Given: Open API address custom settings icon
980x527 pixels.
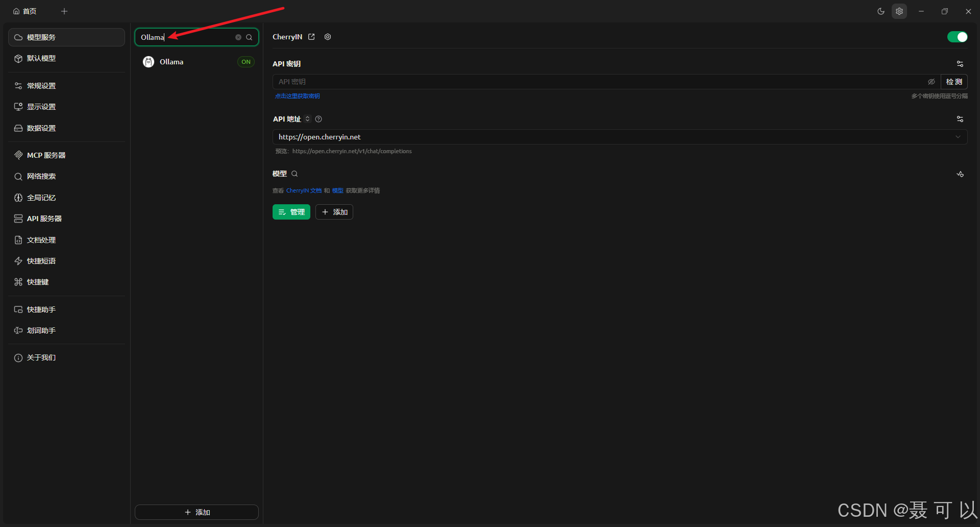Looking at the screenshot, I should point(960,119).
